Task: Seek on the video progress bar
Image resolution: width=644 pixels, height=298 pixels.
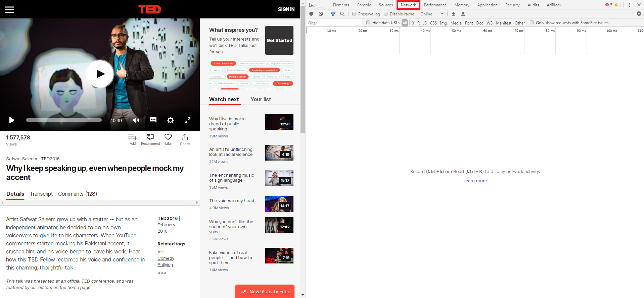Action: tap(64, 120)
